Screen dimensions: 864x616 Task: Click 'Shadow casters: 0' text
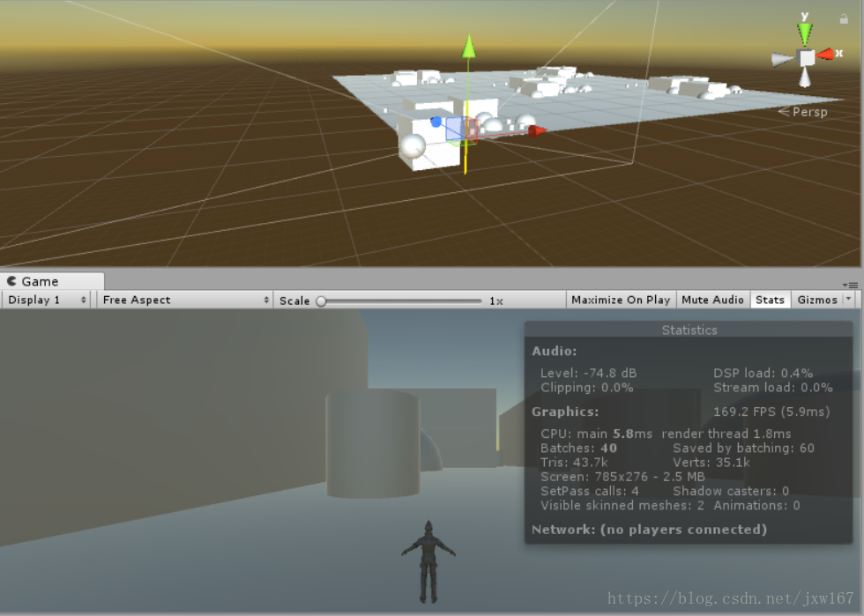point(731,491)
